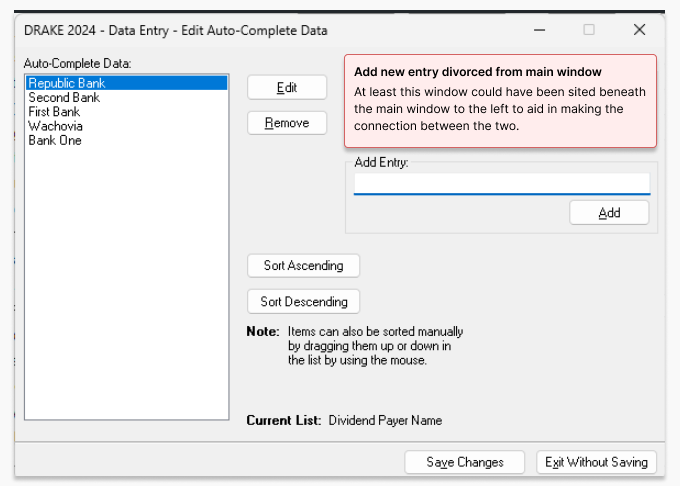The image size is (680, 486).
Task: Close the Edit Auto-Complete Data window
Action: coord(640,30)
